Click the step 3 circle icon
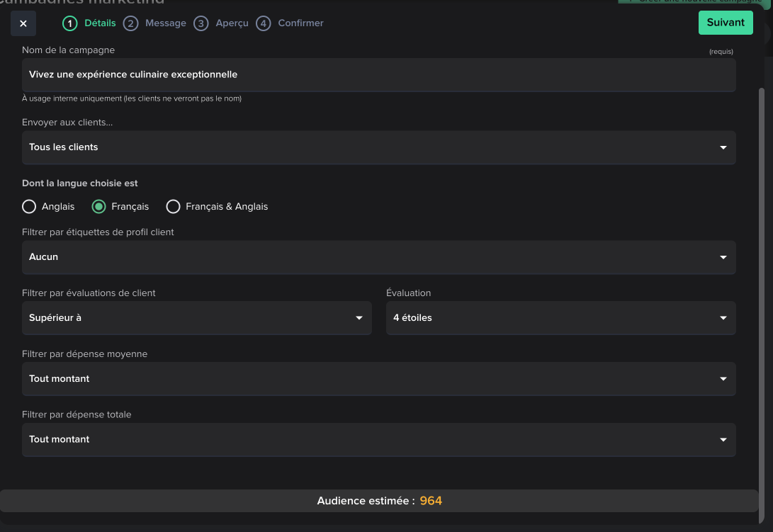Viewport: 773px width, 532px height. pyautogui.click(x=201, y=23)
